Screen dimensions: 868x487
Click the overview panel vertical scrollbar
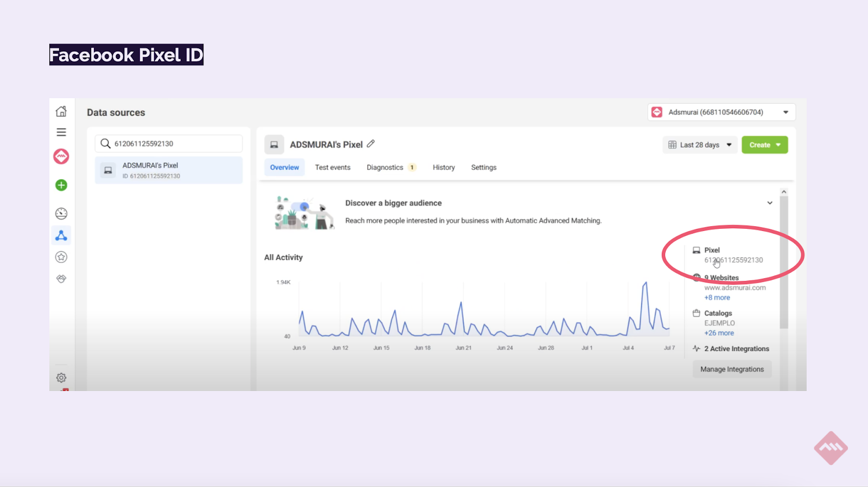pos(784,262)
